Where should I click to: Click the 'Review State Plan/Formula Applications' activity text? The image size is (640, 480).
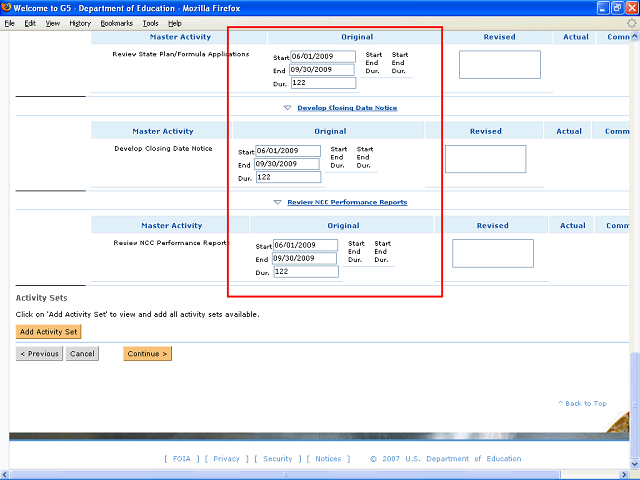[x=181, y=54]
